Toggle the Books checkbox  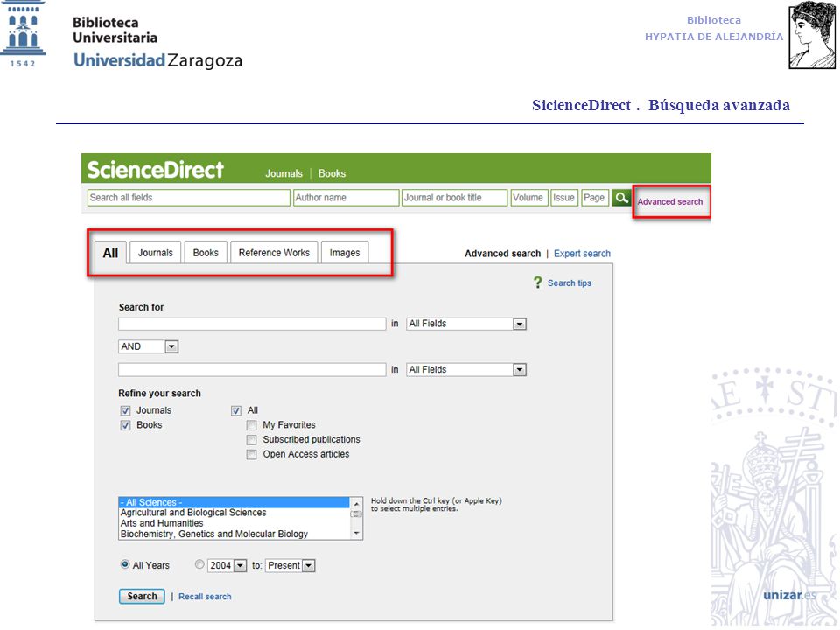pos(125,425)
